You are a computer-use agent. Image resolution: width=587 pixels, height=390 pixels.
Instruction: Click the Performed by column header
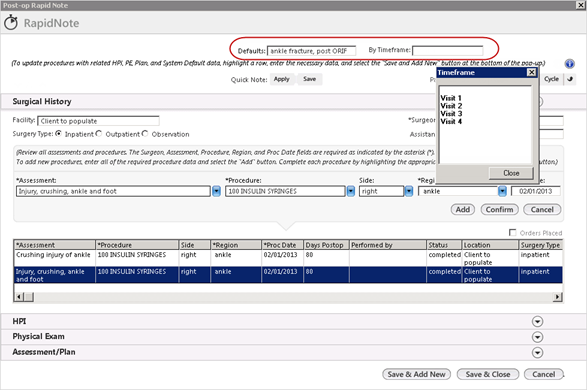pyautogui.click(x=388, y=245)
